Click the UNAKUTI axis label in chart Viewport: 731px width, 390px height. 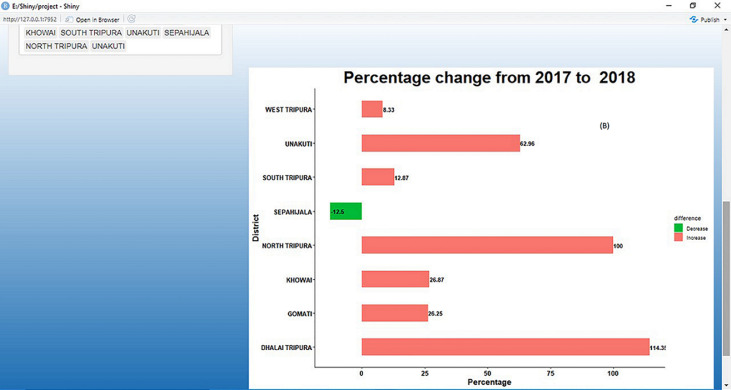tap(298, 144)
